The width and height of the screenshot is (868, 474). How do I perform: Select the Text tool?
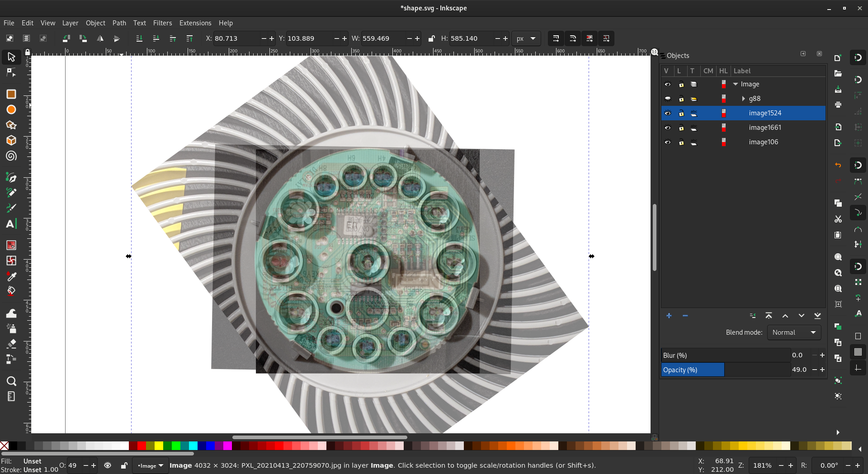tap(11, 224)
